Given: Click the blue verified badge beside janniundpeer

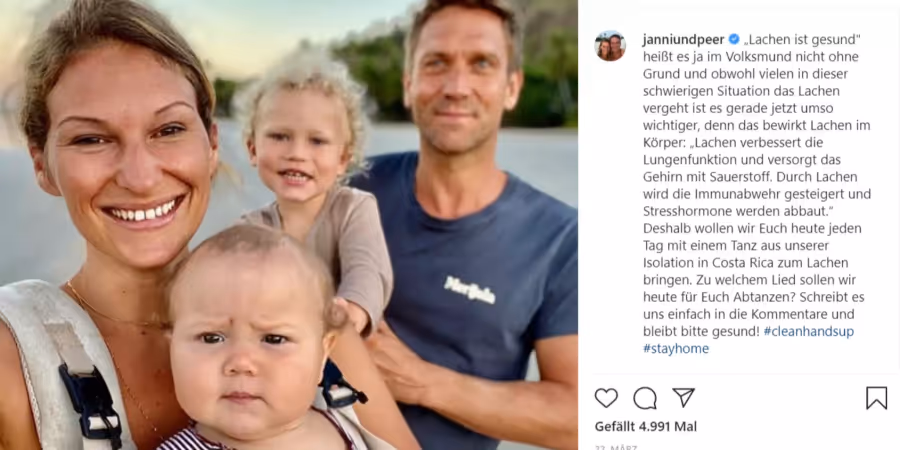Looking at the screenshot, I should (734, 40).
